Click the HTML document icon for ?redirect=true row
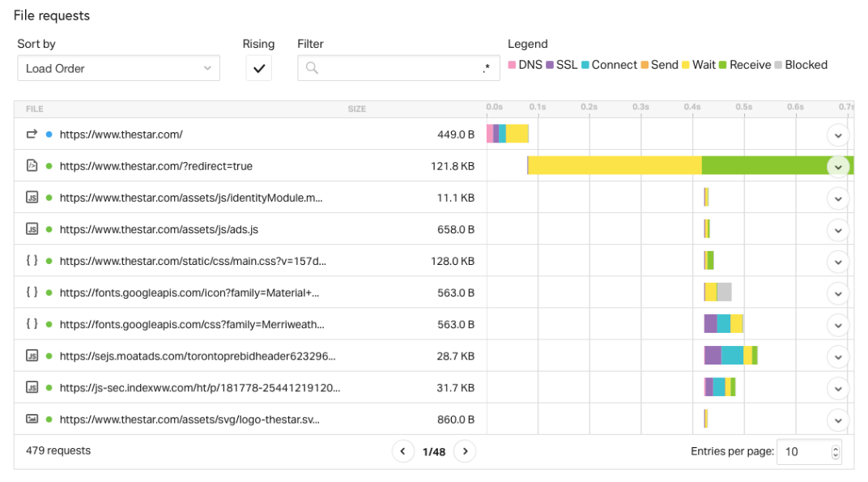This screenshot has height=482, width=868. 32,166
